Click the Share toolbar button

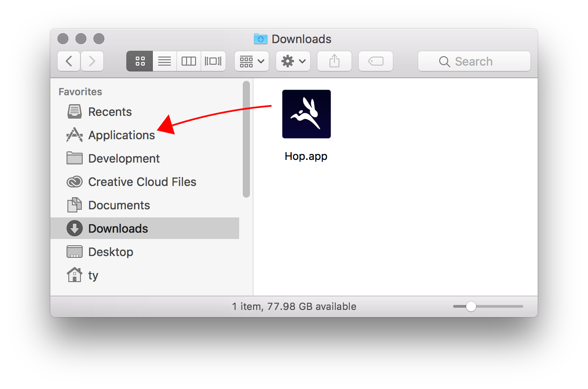tap(334, 61)
